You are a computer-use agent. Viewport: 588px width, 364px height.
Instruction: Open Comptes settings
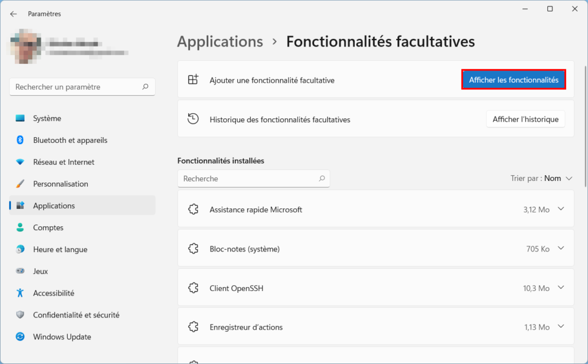82,227
